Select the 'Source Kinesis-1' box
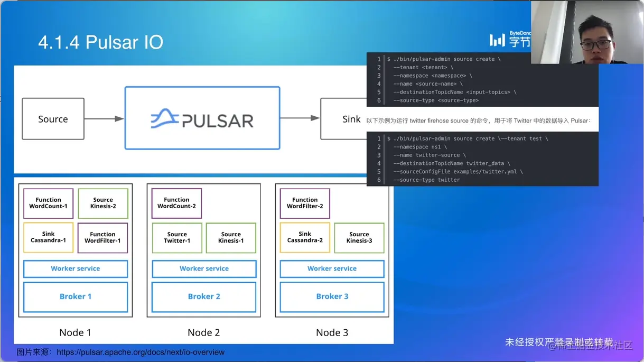The height and width of the screenshot is (362, 644). pyautogui.click(x=231, y=238)
